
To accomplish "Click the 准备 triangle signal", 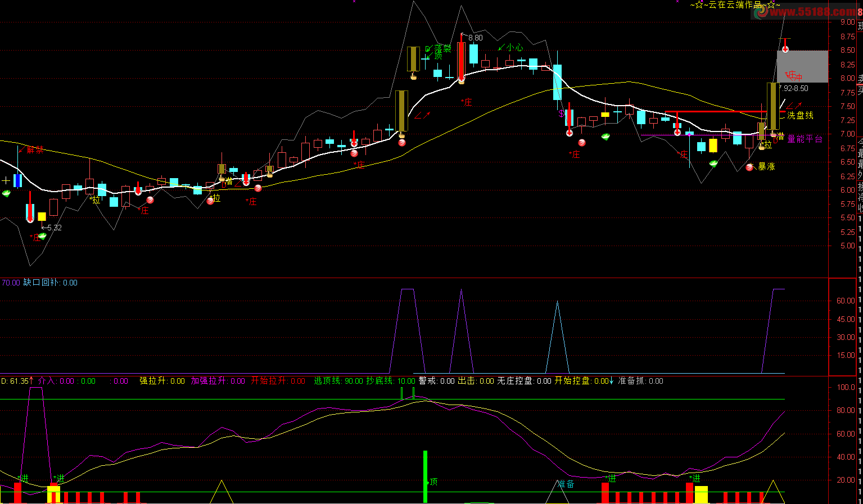I will tap(558, 492).
